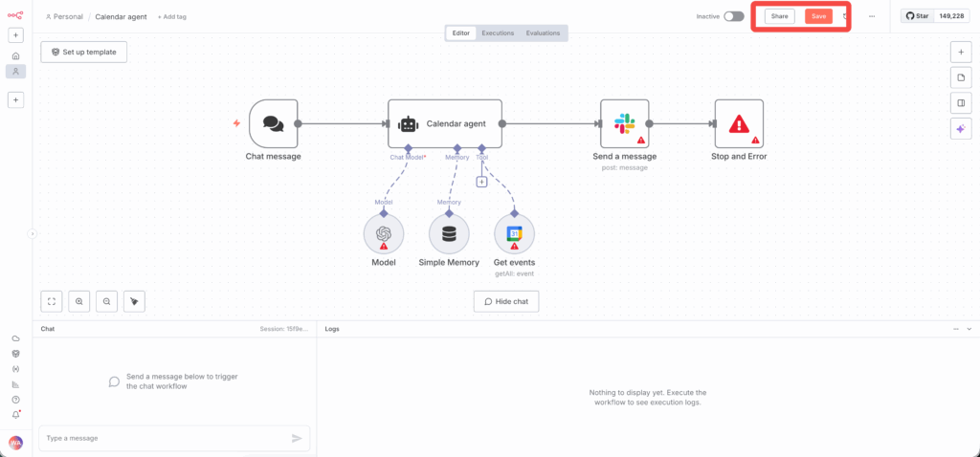Open the Evaluations tab
Image resolution: width=980 pixels, height=457 pixels.
coord(543,33)
